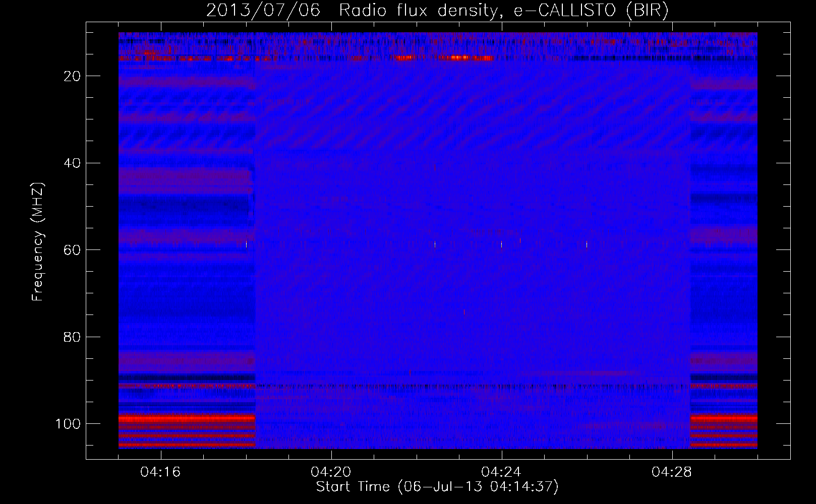Click the plot title "2013/07/06 Radio flux density, e-CALLISTO (BIR)"
The image size is (816, 504).
[437, 10]
